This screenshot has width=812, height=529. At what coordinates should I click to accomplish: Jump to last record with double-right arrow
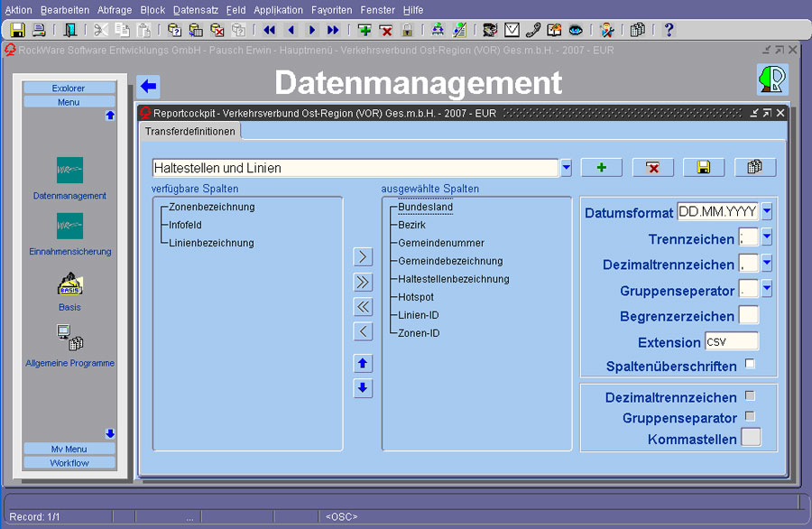pyautogui.click(x=333, y=30)
